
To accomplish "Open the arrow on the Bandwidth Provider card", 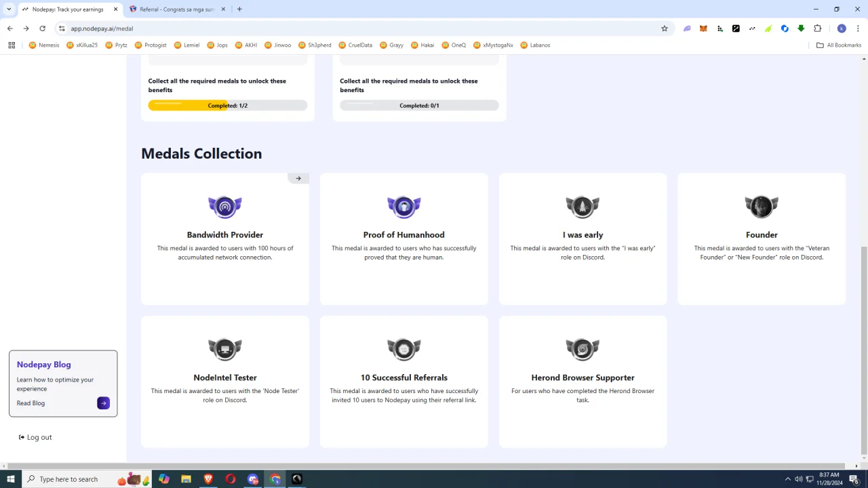I will tap(298, 178).
